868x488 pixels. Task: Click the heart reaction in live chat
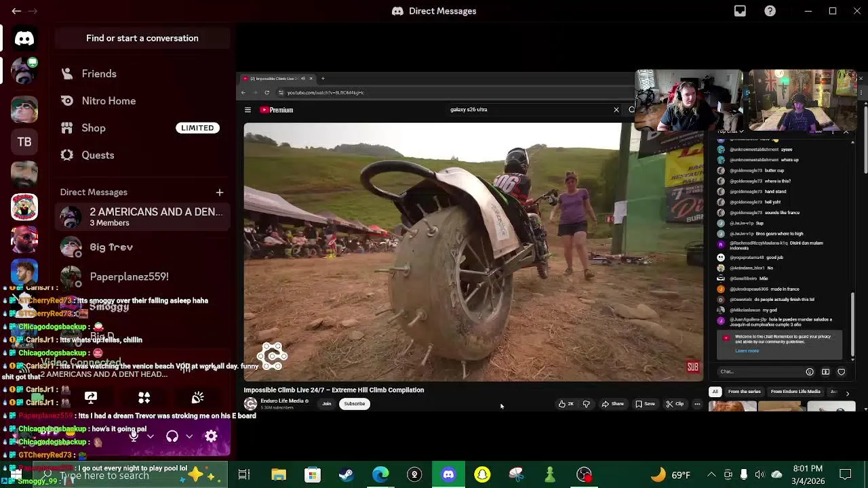point(842,371)
